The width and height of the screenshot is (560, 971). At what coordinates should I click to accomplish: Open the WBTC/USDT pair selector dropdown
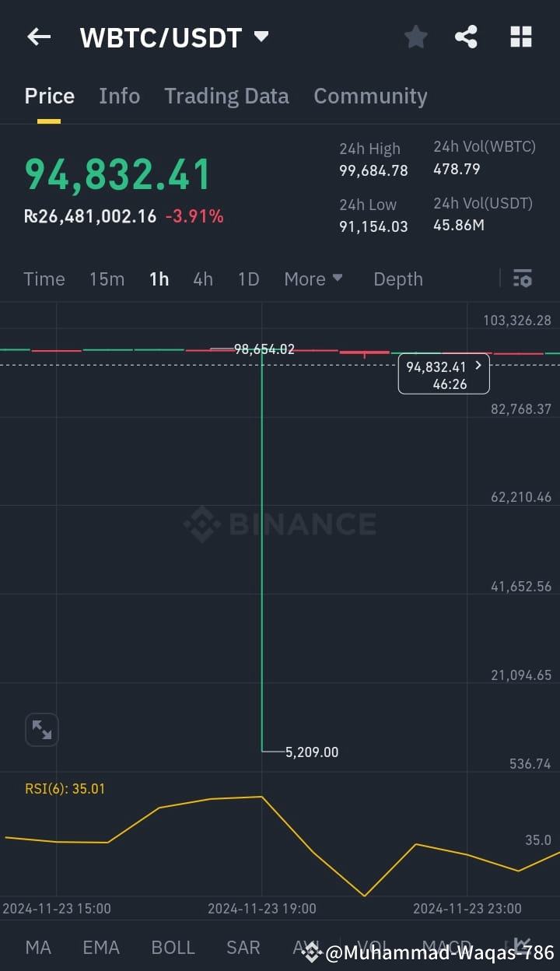[261, 36]
